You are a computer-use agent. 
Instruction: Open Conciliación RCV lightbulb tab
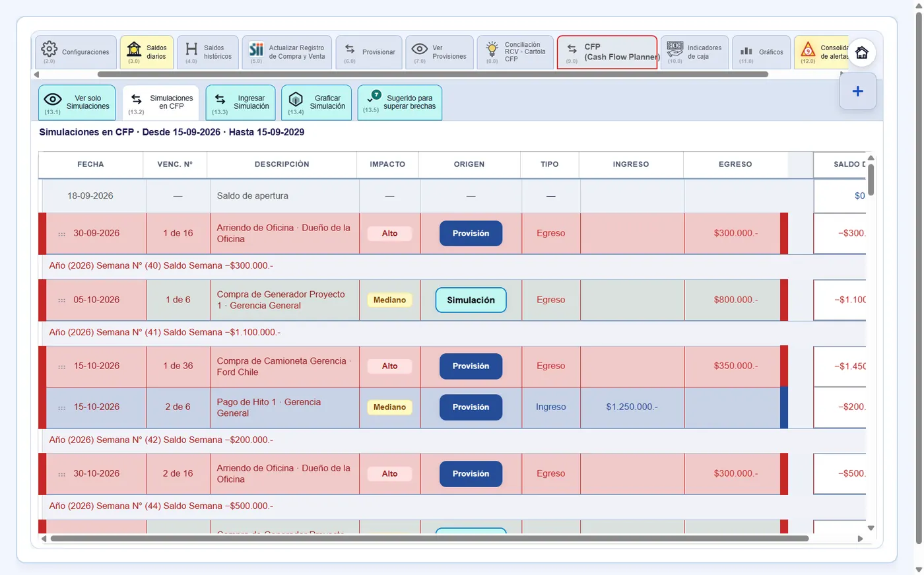point(515,52)
